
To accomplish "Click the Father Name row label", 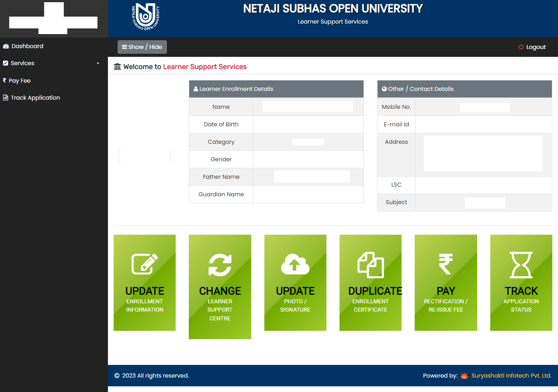I will (221, 177).
